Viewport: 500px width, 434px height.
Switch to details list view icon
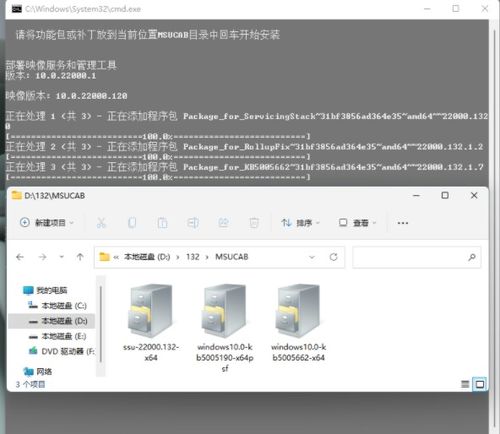tap(465, 384)
